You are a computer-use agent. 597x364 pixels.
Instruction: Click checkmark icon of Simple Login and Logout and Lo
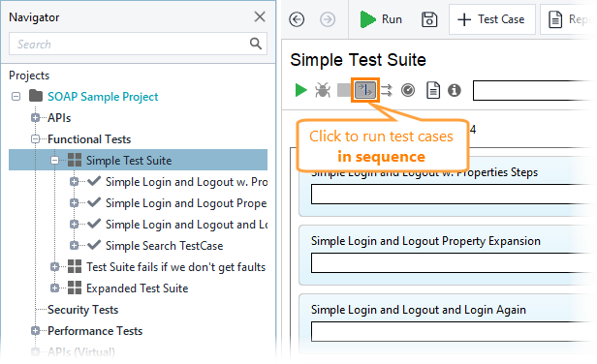(x=94, y=224)
